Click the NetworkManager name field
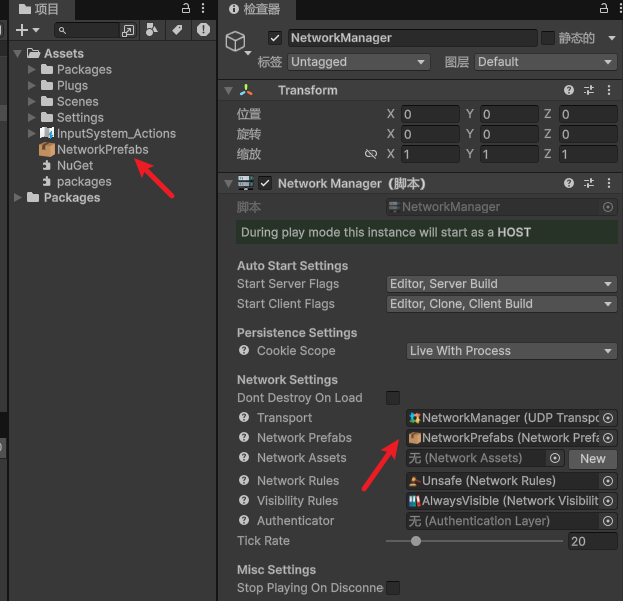Viewport: 623px width, 601px height. 412,38
